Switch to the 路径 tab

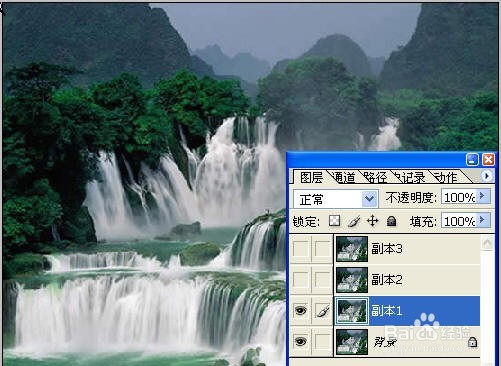(x=375, y=177)
